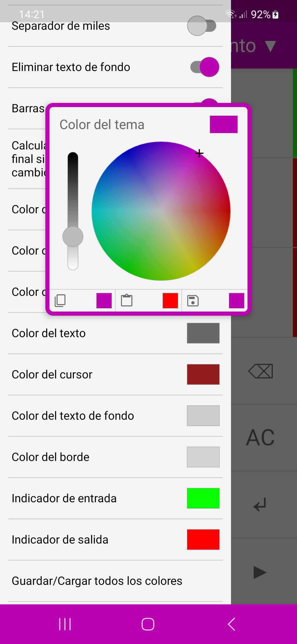Viewport: 297px width, 644px height.
Task: Tap the play triangle arrow icon
Action: coord(260,572)
